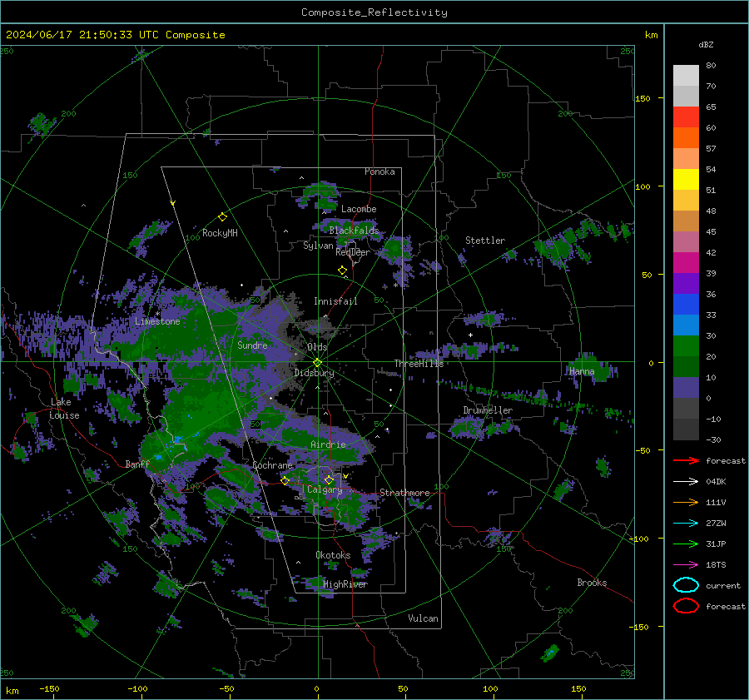Click the Didsbury town label

(x=314, y=373)
